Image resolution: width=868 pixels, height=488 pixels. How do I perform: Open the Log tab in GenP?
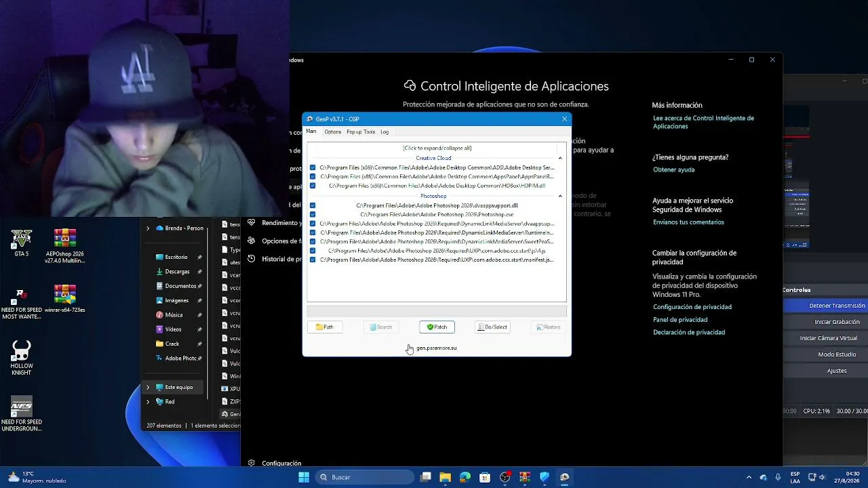tap(384, 131)
